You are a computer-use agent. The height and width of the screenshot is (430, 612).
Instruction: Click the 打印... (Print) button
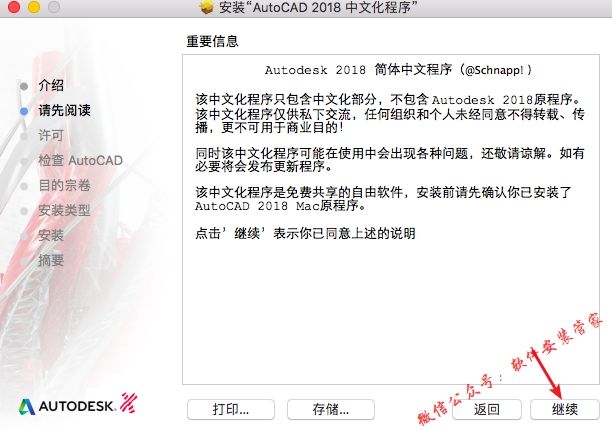point(231,409)
